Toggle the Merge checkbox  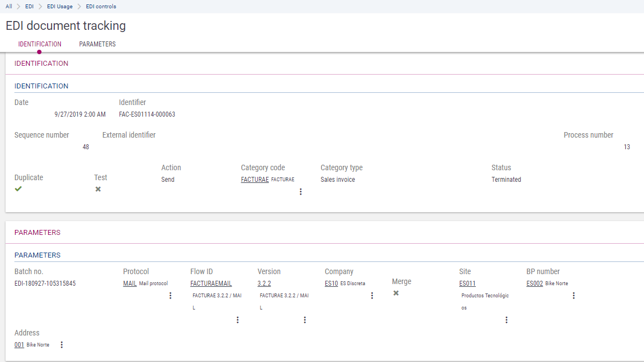point(396,293)
